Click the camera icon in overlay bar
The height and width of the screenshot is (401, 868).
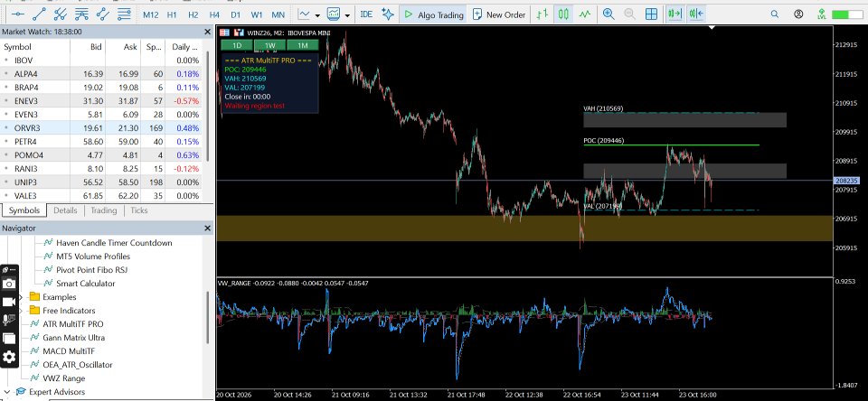[x=9, y=284]
